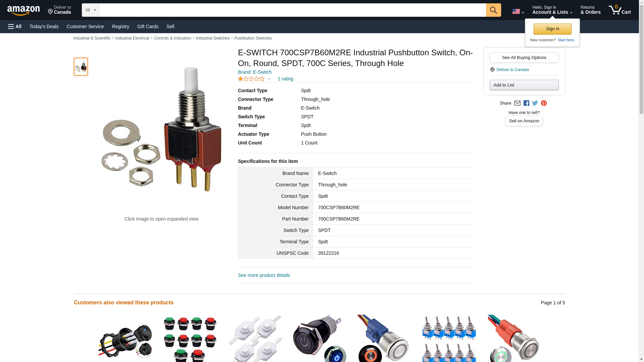
Task: Open the country flag language dropdown
Action: pyautogui.click(x=518, y=11)
